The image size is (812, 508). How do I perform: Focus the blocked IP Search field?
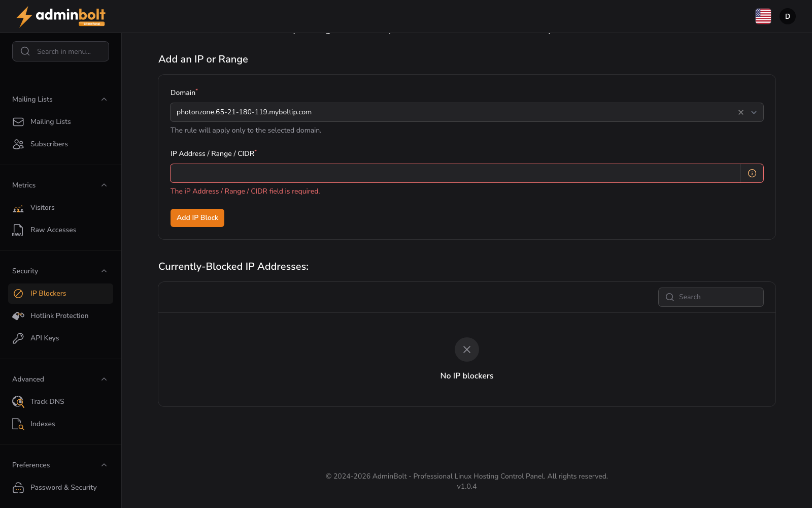(x=710, y=297)
